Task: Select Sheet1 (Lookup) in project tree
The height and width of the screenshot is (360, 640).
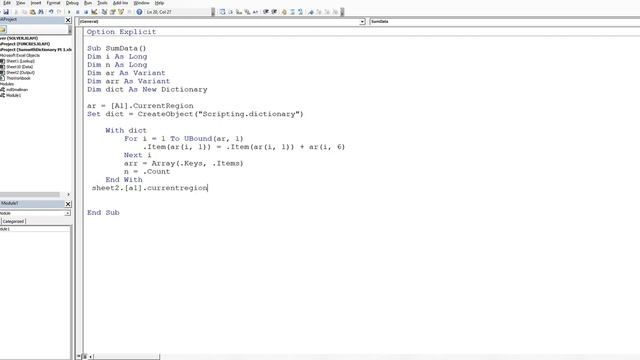Action: click(20, 61)
